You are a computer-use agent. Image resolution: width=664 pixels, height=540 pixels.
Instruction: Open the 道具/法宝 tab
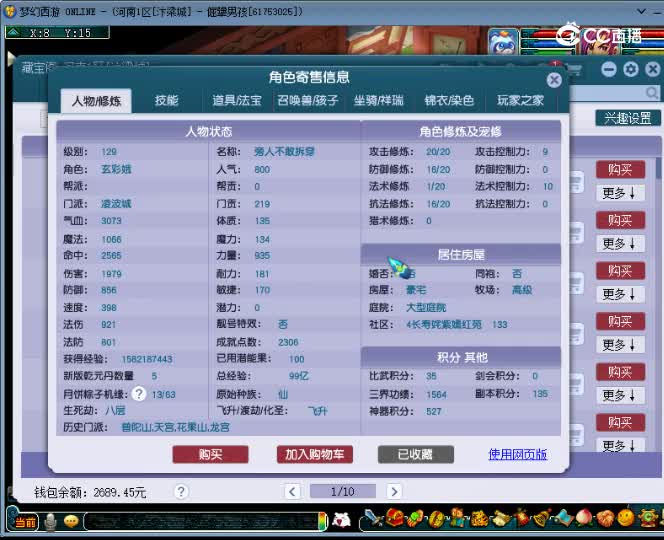point(237,101)
